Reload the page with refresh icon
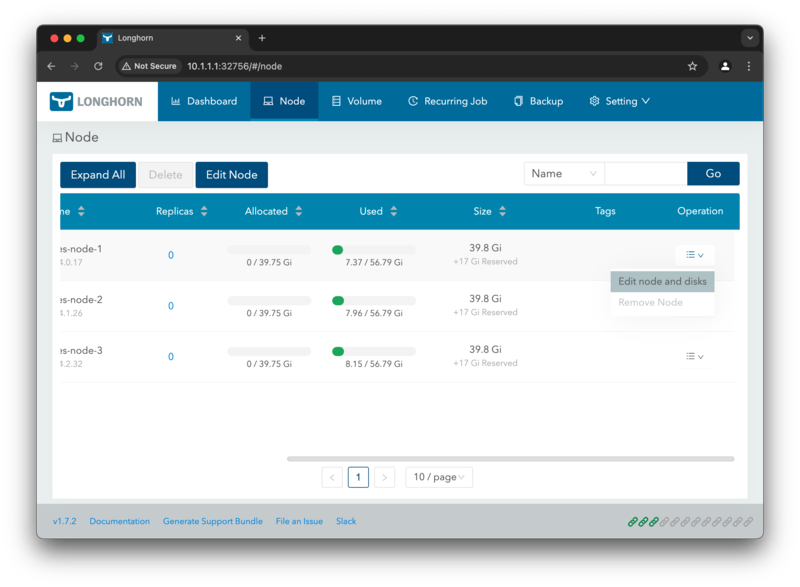The image size is (800, 587). coord(98,66)
